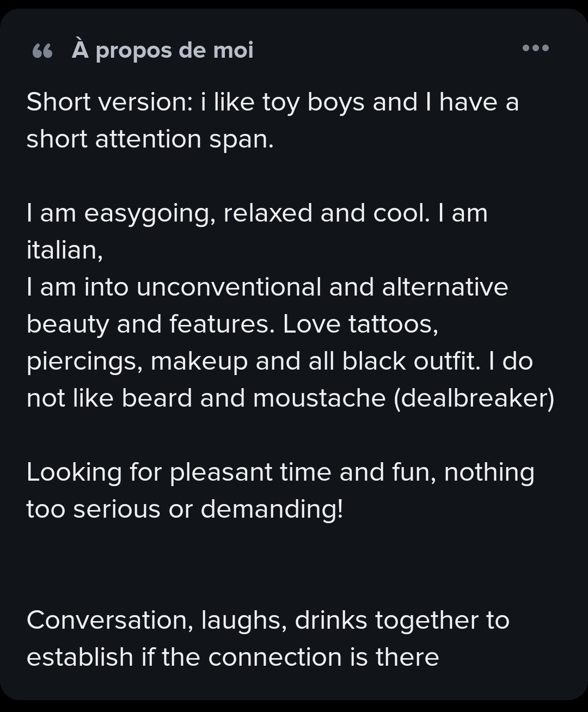Click the line "too serious or demanding!"

click(x=185, y=510)
